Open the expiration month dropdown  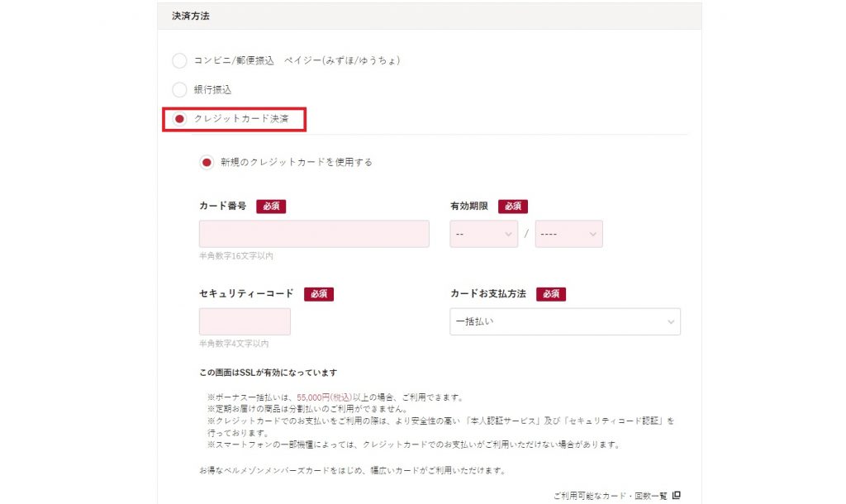click(x=483, y=234)
